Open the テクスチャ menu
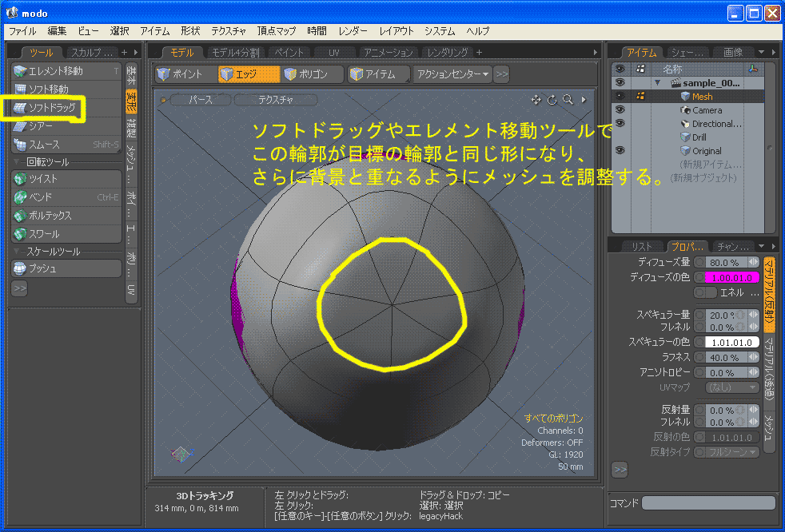The height and width of the screenshot is (532, 785). point(229,31)
